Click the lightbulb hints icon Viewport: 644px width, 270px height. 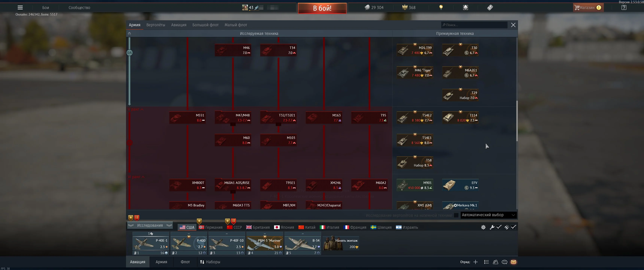pyautogui.click(x=441, y=7)
